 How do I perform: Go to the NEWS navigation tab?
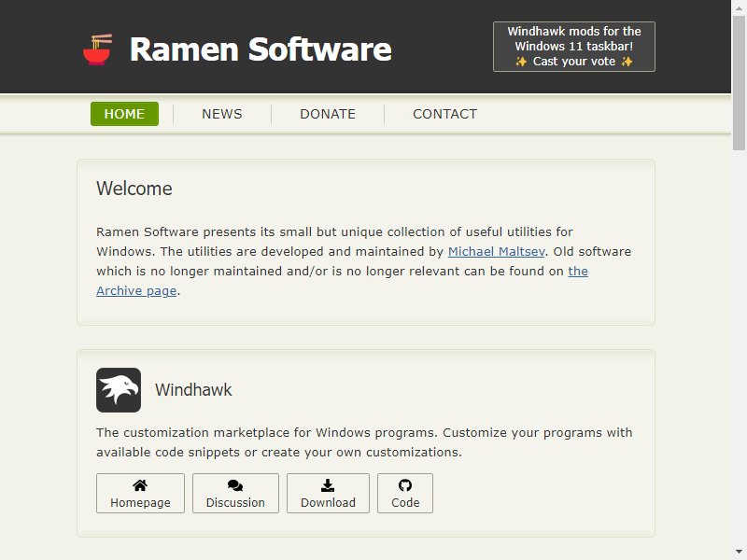(x=222, y=114)
